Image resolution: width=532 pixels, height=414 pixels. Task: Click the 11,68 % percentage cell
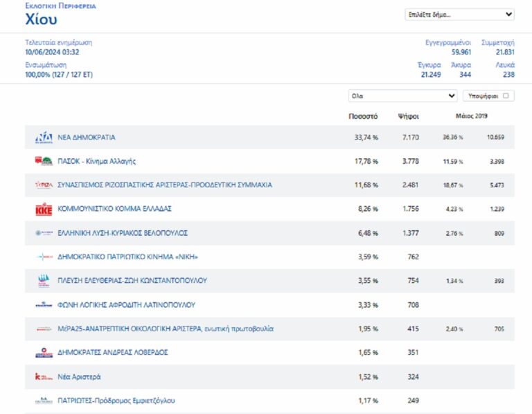coord(366,184)
